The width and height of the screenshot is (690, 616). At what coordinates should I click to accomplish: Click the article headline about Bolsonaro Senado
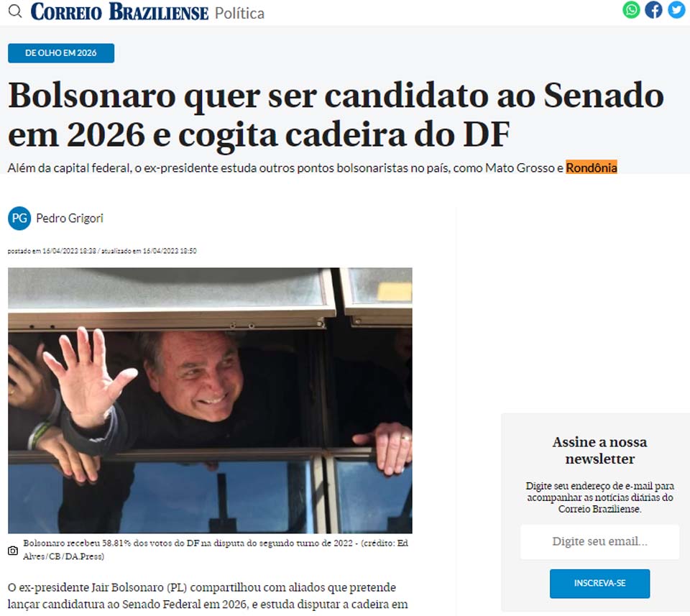[336, 115]
